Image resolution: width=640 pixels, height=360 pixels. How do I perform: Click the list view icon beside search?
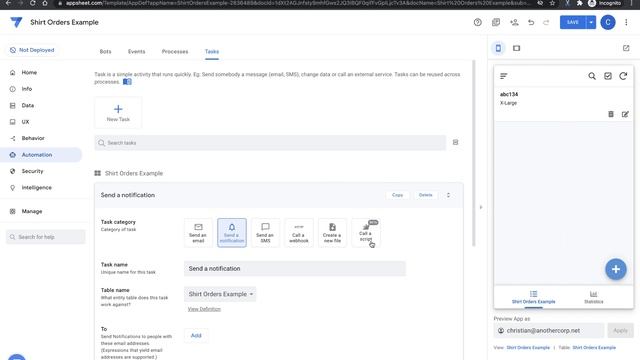(456, 142)
